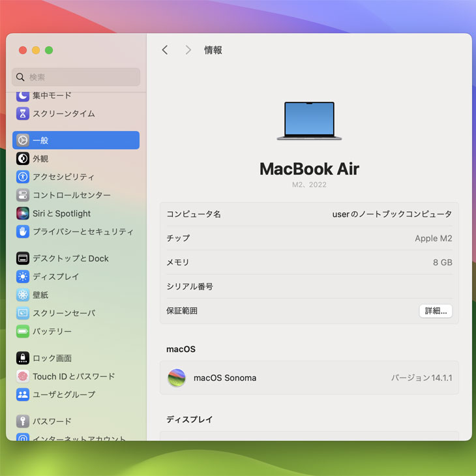Click the チップ row label
This screenshot has height=476, width=476.
click(x=178, y=238)
